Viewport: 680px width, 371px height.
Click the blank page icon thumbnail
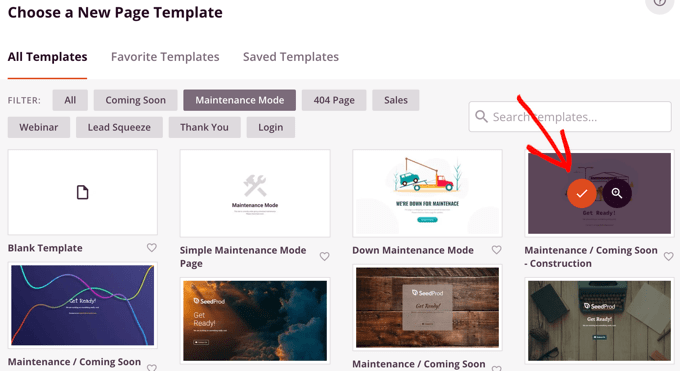click(x=82, y=192)
